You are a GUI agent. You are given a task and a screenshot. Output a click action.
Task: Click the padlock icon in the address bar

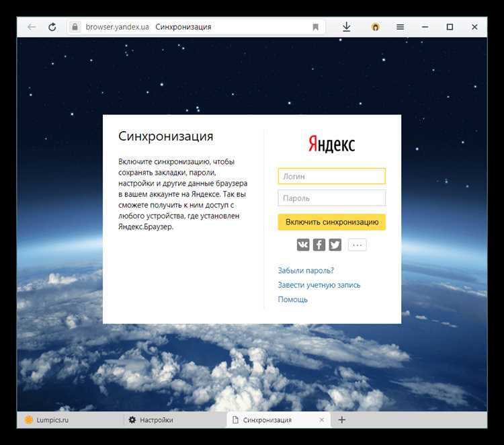[75, 27]
